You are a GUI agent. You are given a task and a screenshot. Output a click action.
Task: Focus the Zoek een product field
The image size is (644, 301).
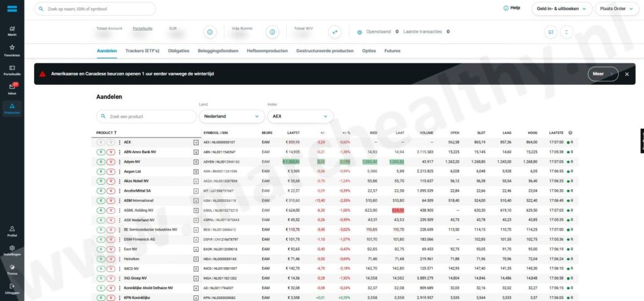pos(146,116)
